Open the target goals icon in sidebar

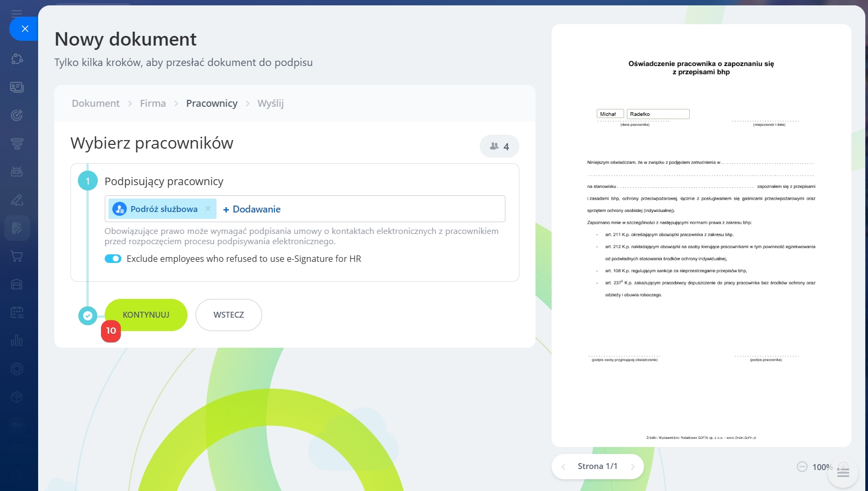click(x=17, y=115)
